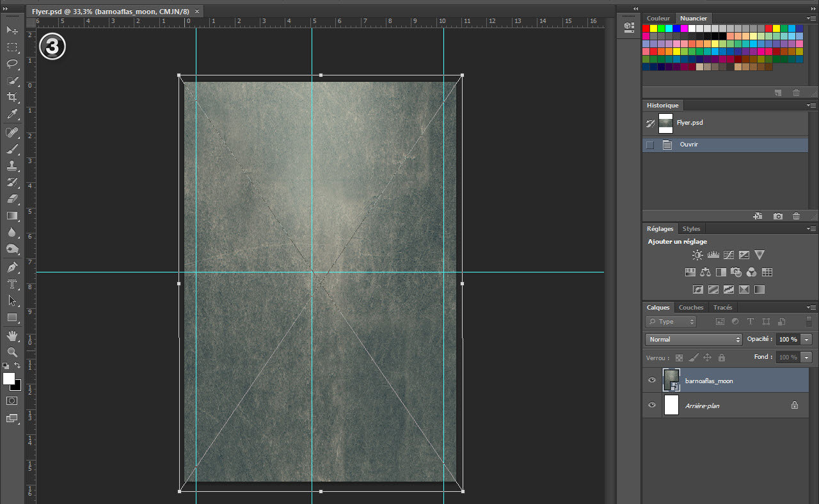
Task: Add a Color Balance adjustment
Action: pyautogui.click(x=706, y=272)
